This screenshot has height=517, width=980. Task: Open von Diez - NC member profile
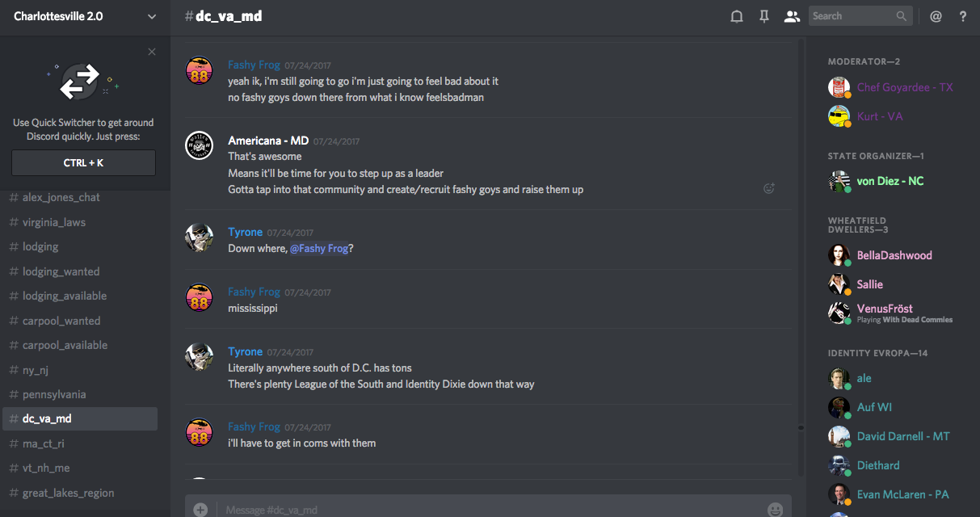click(x=890, y=181)
